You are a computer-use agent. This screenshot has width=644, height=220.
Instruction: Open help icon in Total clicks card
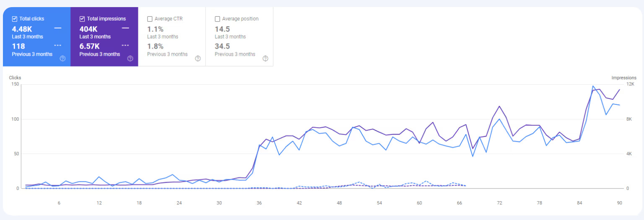point(62,59)
